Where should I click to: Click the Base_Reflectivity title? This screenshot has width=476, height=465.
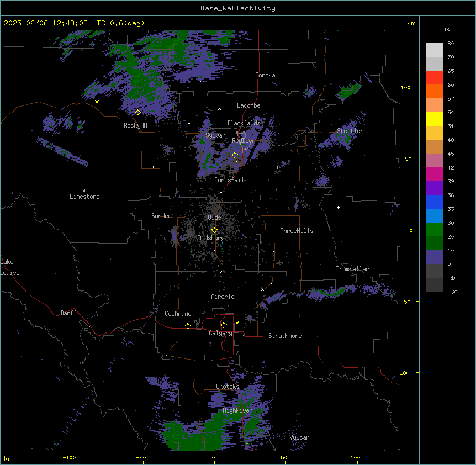pyautogui.click(x=238, y=8)
